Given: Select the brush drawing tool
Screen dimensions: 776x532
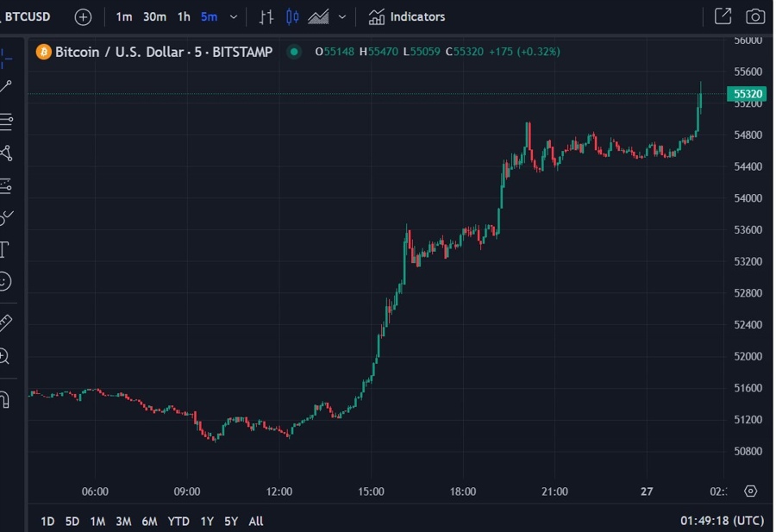Looking at the screenshot, I should click(6, 217).
